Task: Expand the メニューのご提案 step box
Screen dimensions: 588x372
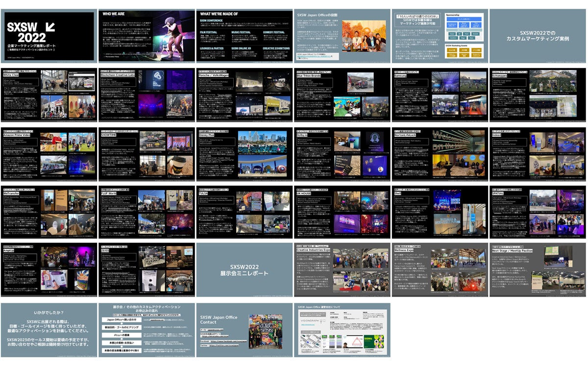Action: click(x=122, y=335)
